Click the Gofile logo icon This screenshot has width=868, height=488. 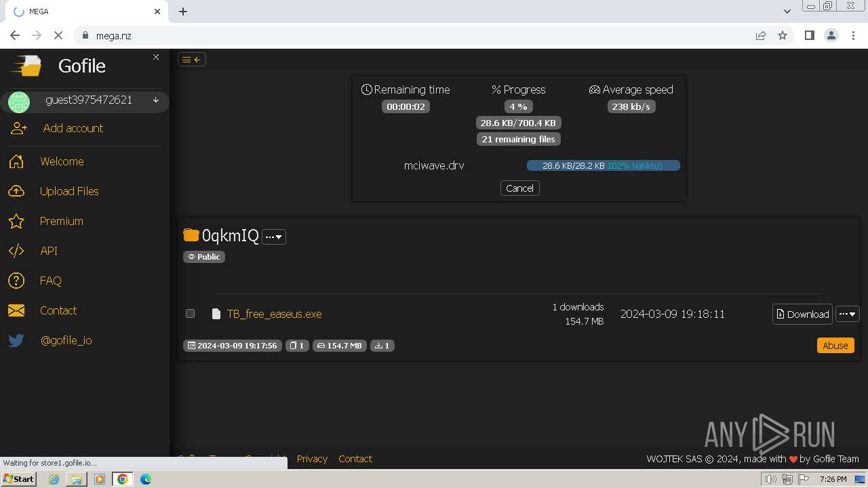pyautogui.click(x=26, y=66)
